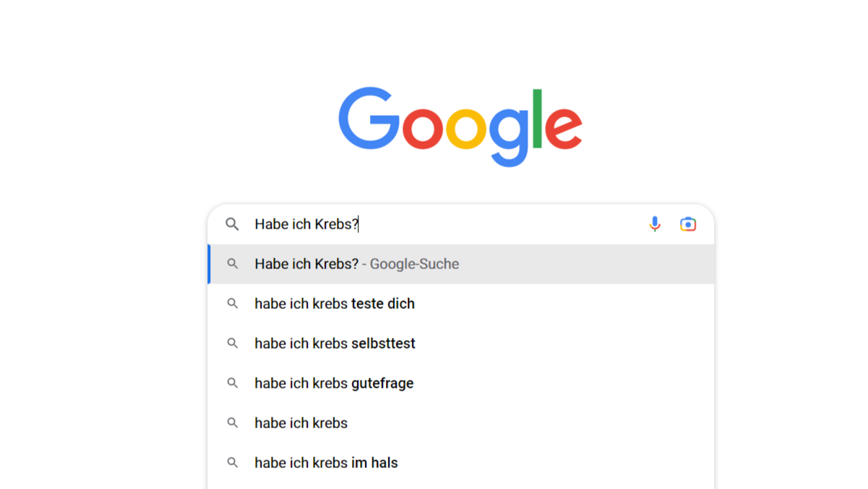Click the text 'Habe ich Krebs?' in the search box

coord(306,224)
